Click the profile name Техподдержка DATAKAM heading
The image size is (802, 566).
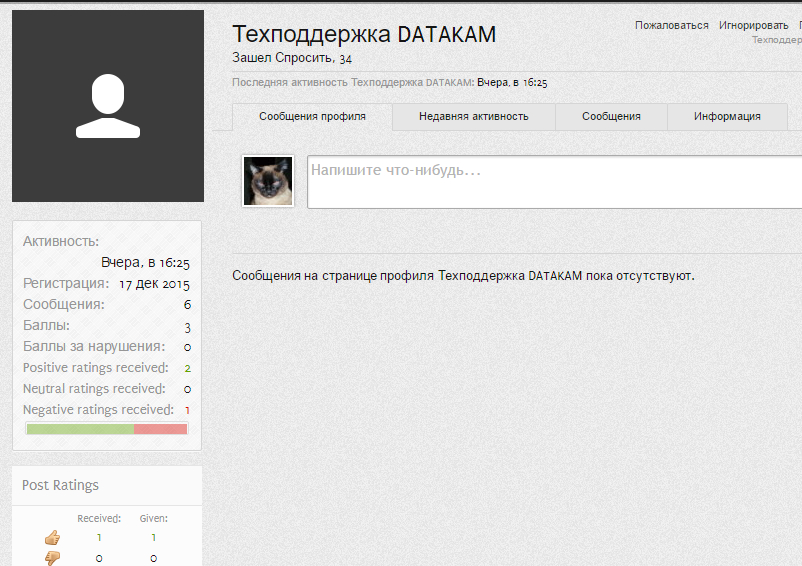pos(364,34)
